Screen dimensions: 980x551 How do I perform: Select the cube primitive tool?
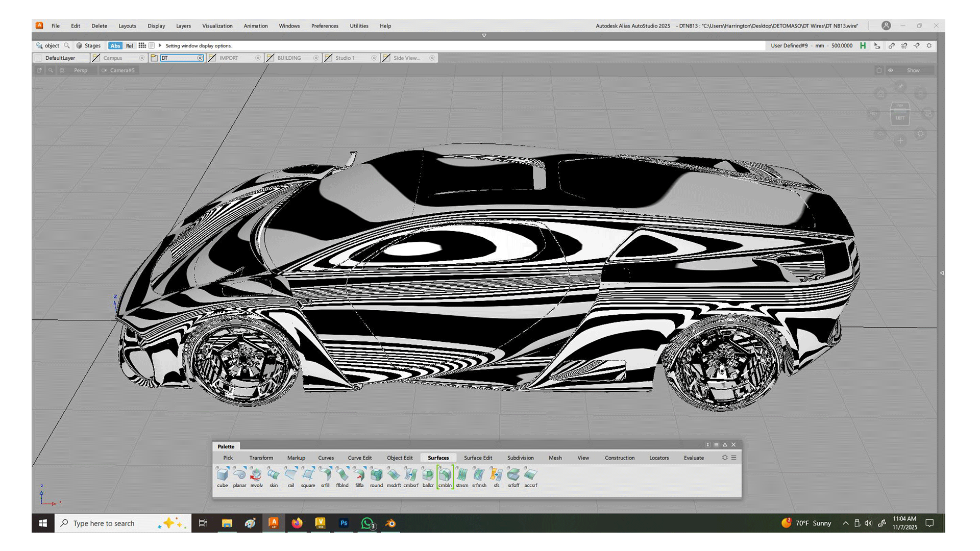223,475
